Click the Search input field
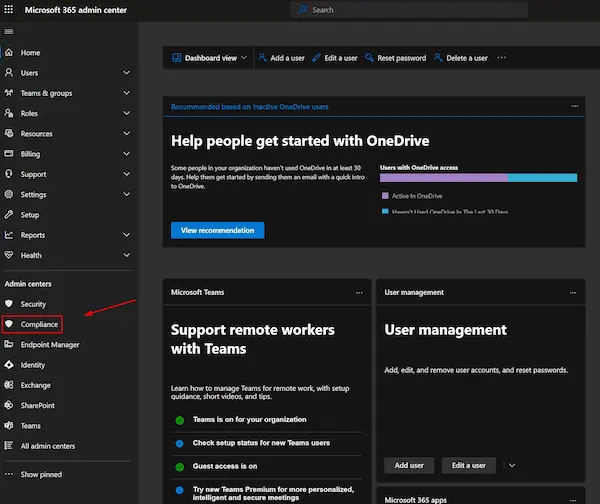This screenshot has height=504, width=600. coord(409,10)
